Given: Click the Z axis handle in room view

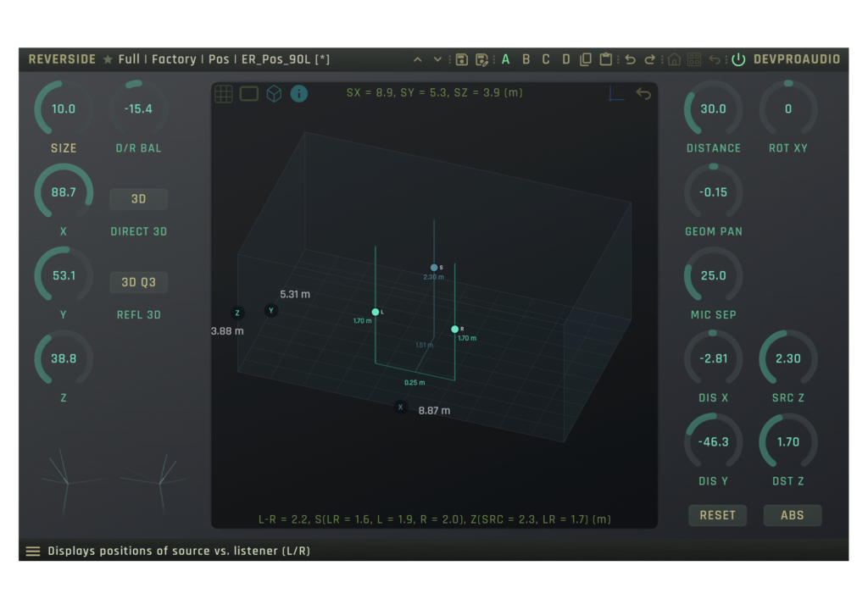Looking at the screenshot, I should [237, 313].
